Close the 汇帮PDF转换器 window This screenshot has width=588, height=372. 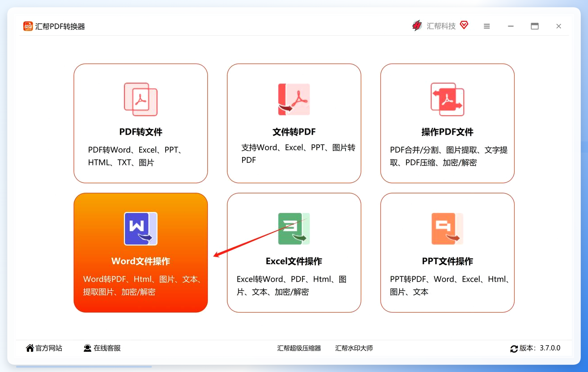(559, 26)
